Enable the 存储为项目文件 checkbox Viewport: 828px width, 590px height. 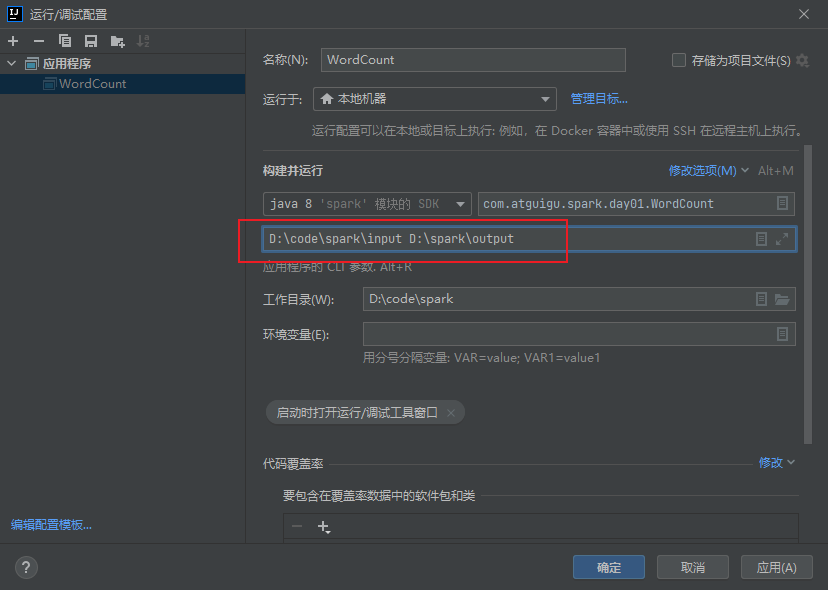tap(679, 60)
